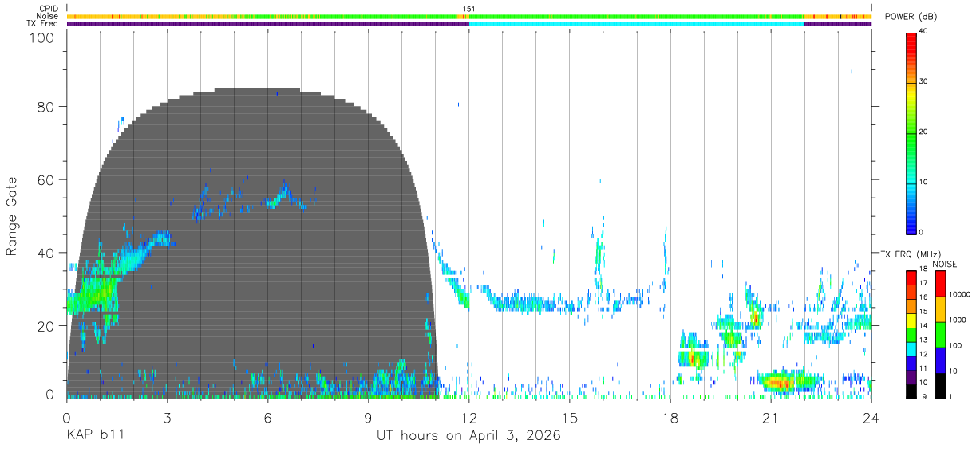980x452 pixels.
Task: Click y-axis tick label '60'
Action: point(46,180)
